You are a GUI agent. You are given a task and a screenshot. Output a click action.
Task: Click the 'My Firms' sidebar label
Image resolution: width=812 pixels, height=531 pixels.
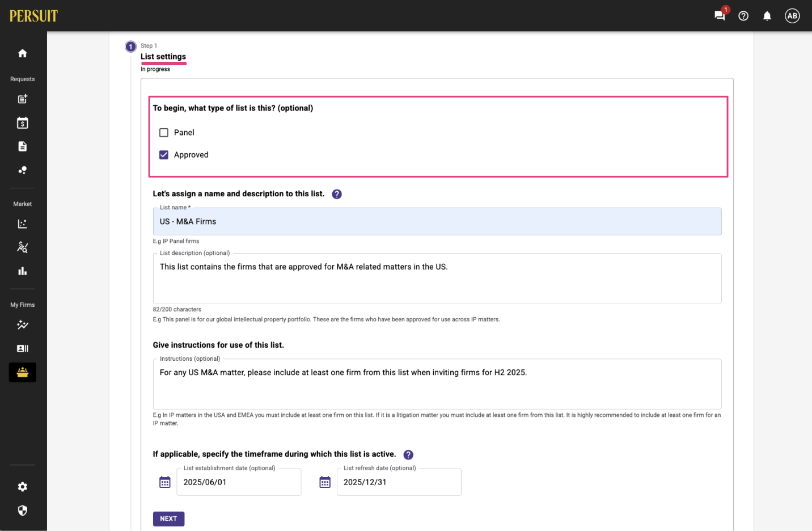click(x=23, y=305)
